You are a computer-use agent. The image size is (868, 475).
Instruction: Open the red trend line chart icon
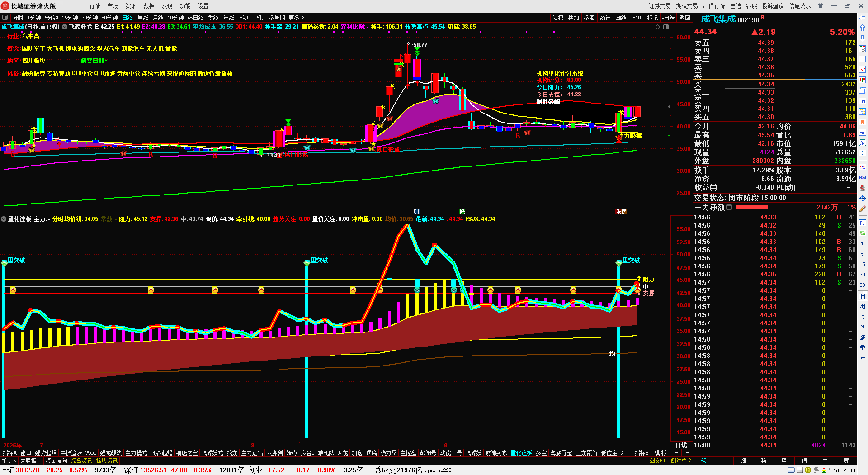click(x=863, y=70)
